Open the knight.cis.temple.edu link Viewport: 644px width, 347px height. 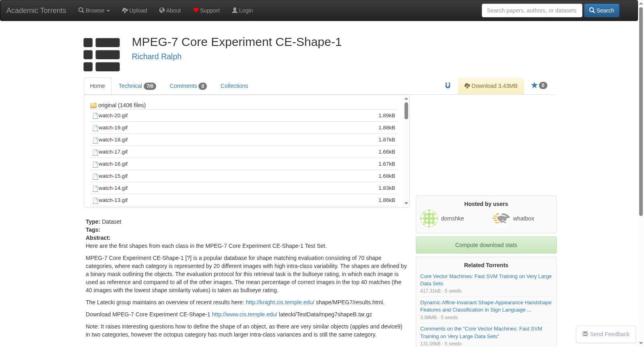click(280, 302)
